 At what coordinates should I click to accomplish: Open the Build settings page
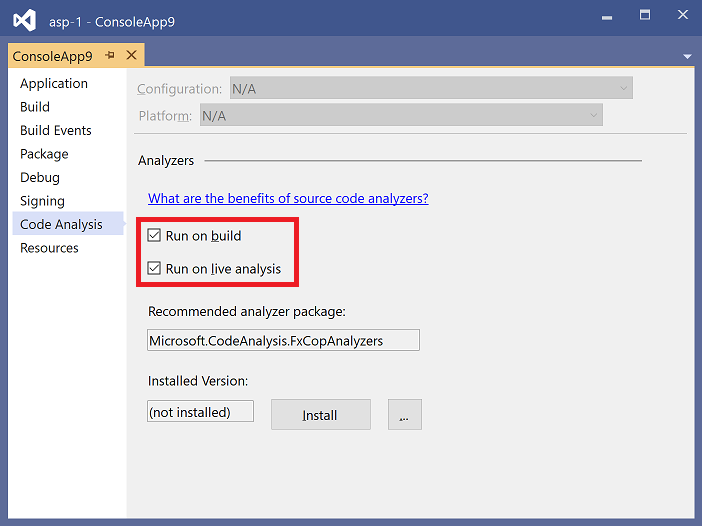click(35, 107)
